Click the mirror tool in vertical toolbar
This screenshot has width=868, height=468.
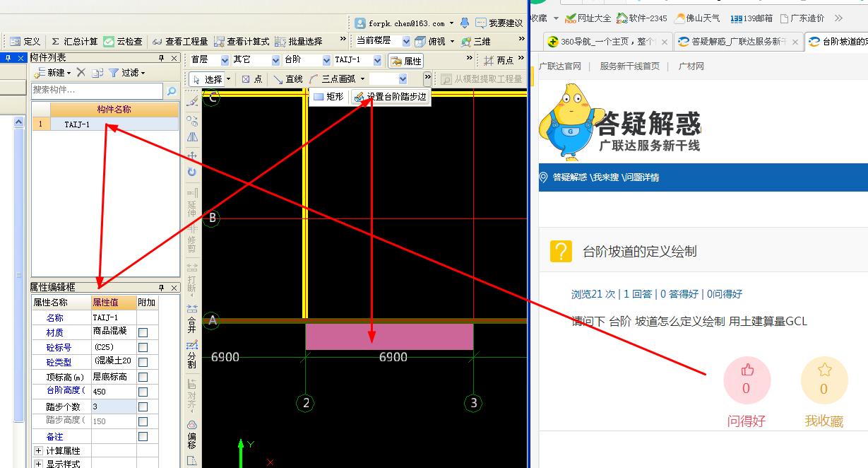191,137
